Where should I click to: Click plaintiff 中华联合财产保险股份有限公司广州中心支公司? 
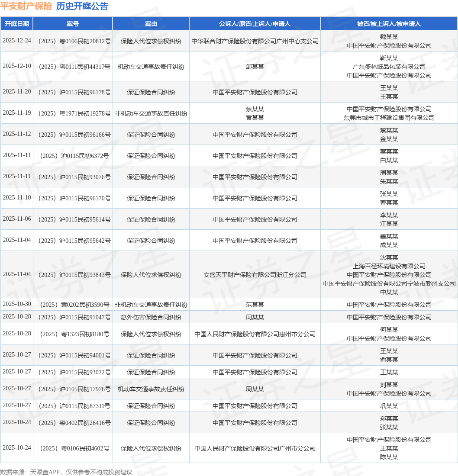point(255,41)
